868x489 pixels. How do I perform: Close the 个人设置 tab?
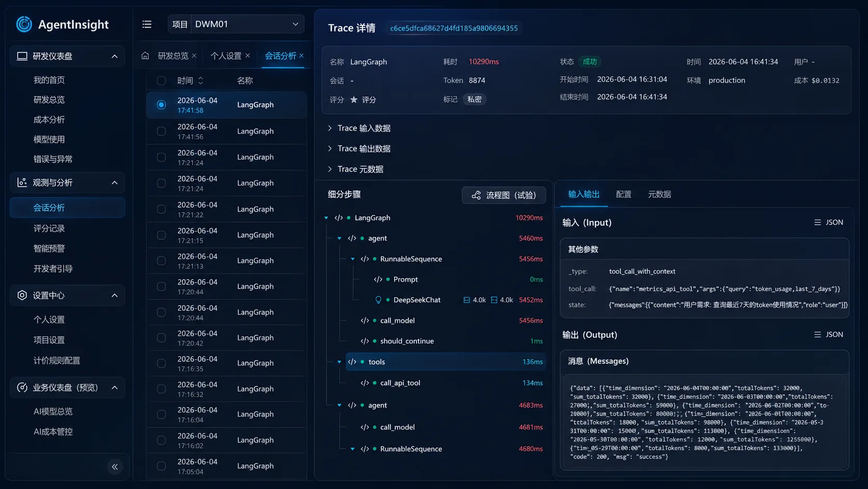coord(248,56)
